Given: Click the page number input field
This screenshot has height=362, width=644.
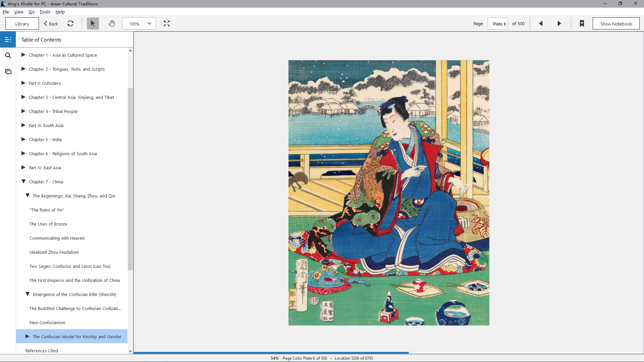Looking at the screenshot, I should [498, 24].
